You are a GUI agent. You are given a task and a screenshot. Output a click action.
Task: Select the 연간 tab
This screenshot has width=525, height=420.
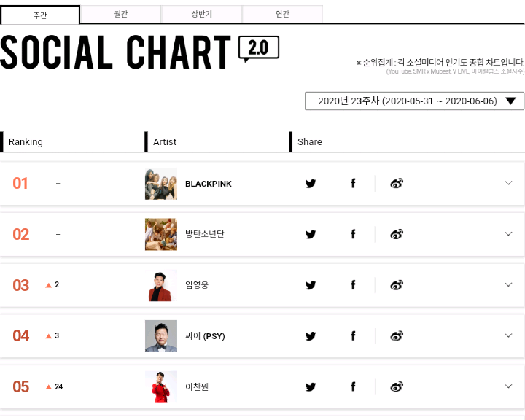[x=282, y=15]
